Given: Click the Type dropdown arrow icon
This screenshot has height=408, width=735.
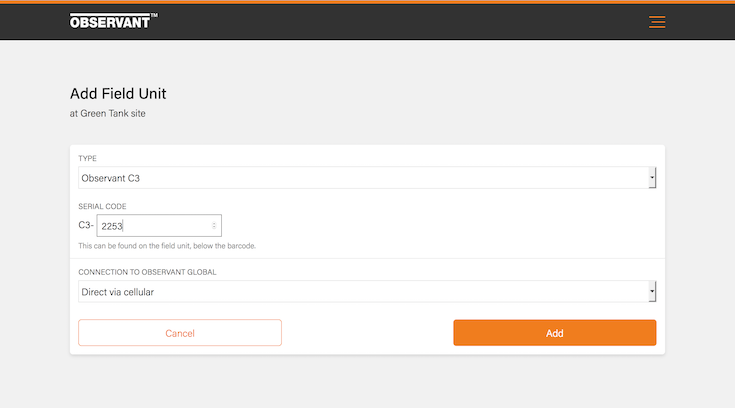Looking at the screenshot, I should [x=652, y=178].
